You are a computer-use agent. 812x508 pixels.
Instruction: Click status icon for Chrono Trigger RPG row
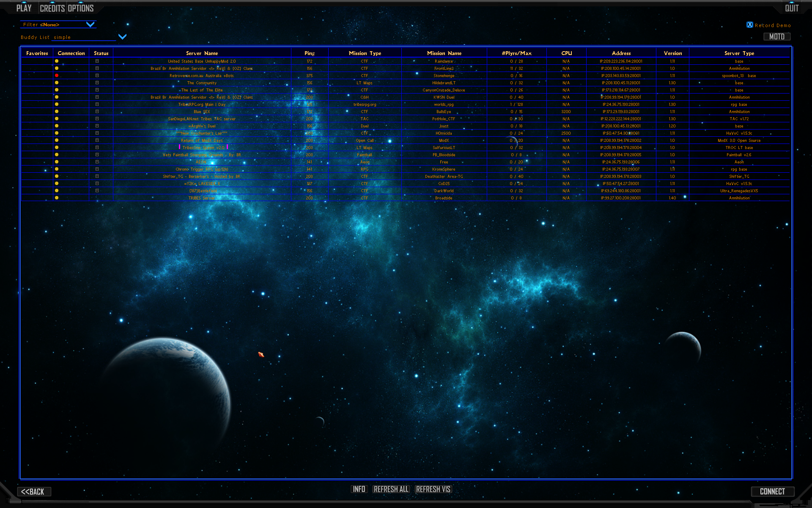tap(97, 169)
